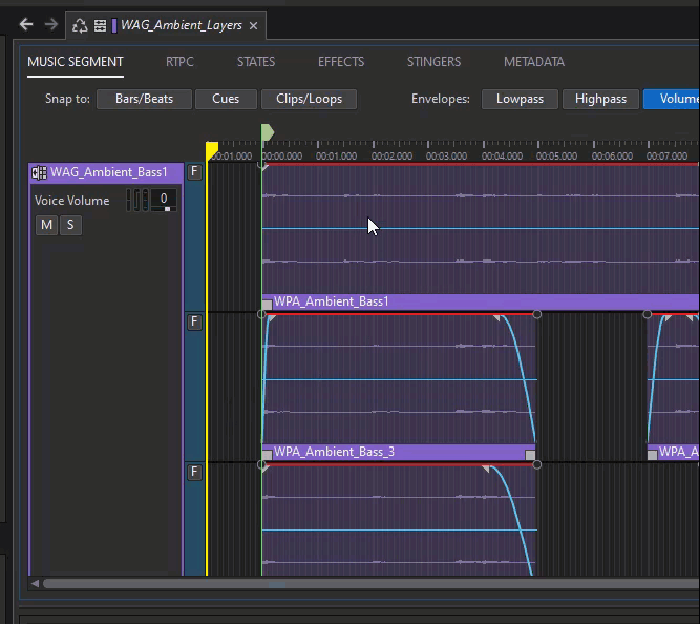Click the back navigation arrow
The height and width of the screenshot is (624, 700).
[27, 25]
